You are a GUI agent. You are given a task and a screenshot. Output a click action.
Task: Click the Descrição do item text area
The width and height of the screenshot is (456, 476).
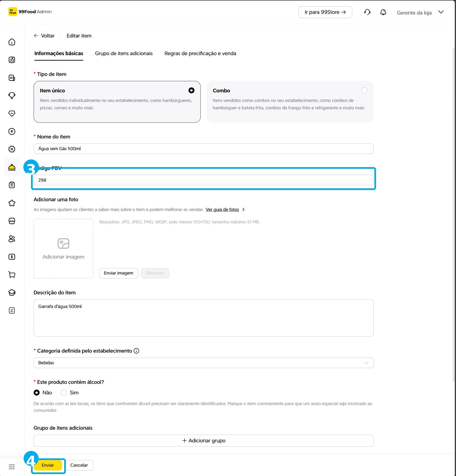click(x=204, y=318)
